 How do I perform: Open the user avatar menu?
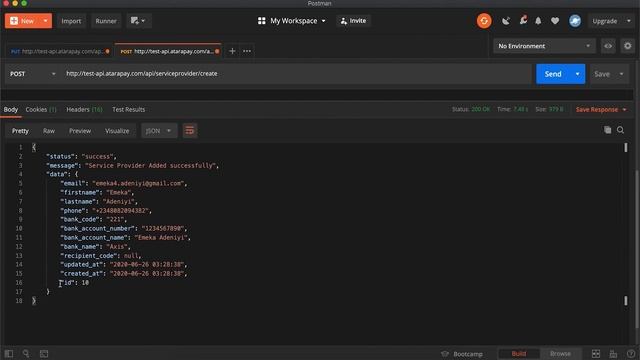575,21
